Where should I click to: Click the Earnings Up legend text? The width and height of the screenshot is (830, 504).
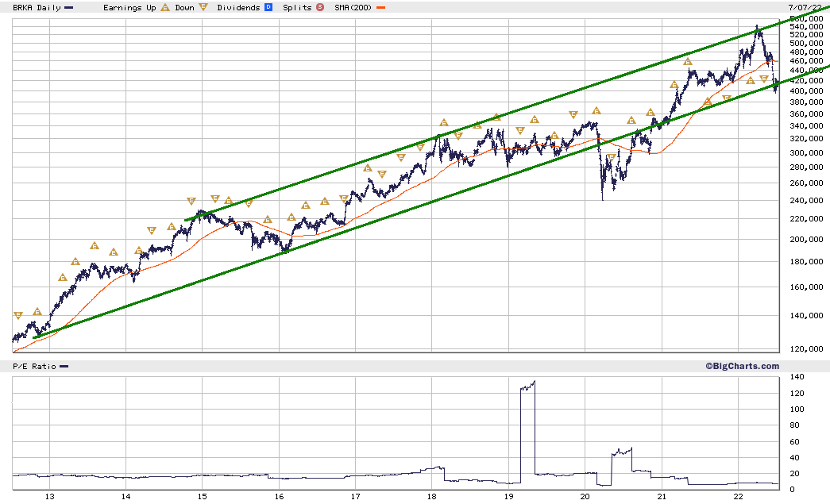tap(129, 7)
